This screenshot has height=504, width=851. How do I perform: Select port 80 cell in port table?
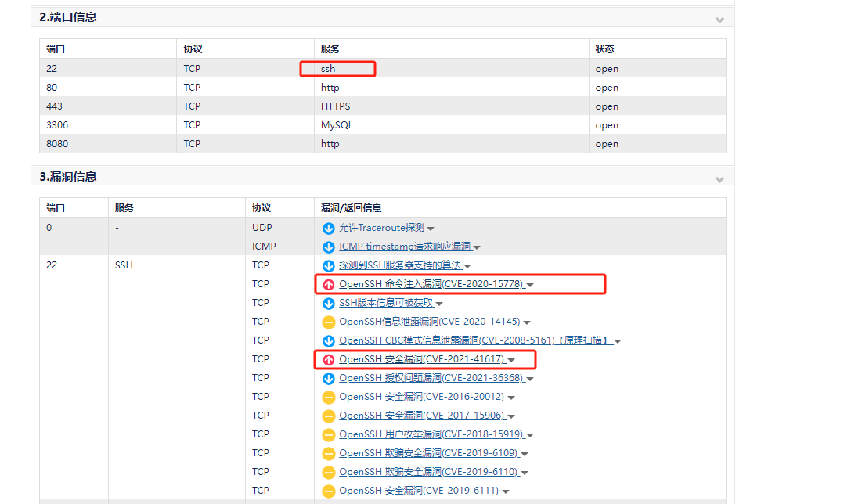(x=108, y=88)
